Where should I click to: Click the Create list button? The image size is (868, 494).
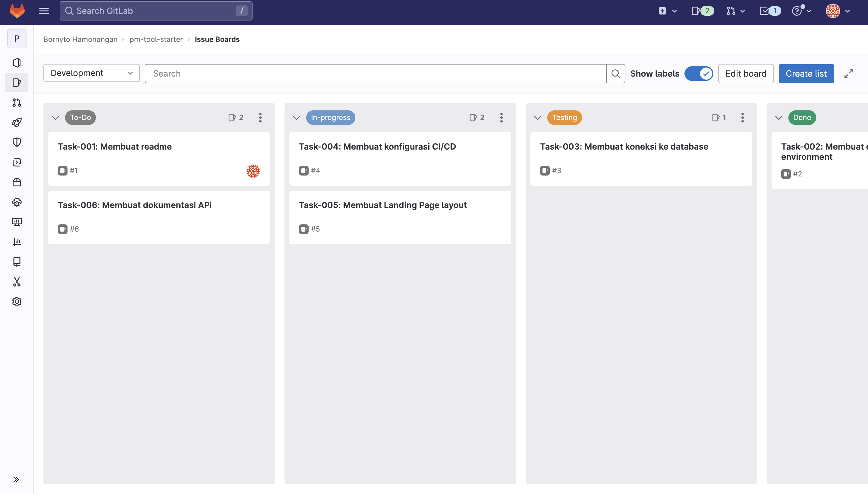pos(806,73)
